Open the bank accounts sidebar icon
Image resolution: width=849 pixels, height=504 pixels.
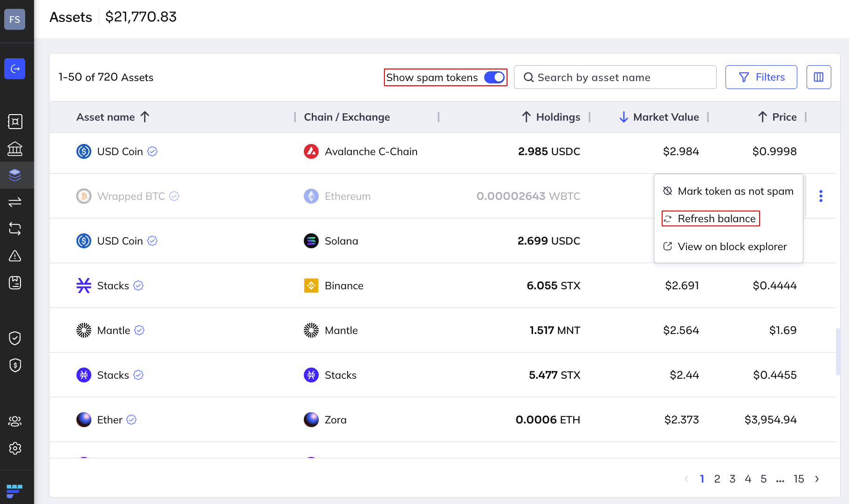14,149
